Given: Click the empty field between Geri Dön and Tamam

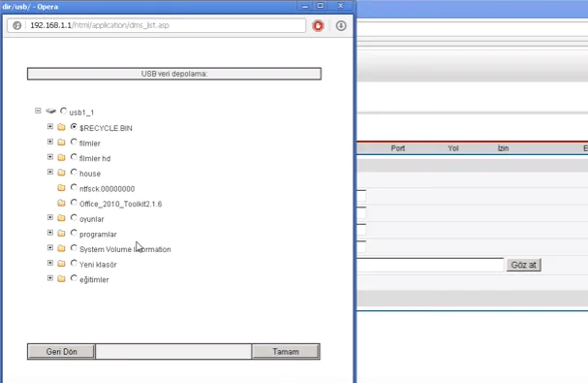Looking at the screenshot, I should pos(173,352).
